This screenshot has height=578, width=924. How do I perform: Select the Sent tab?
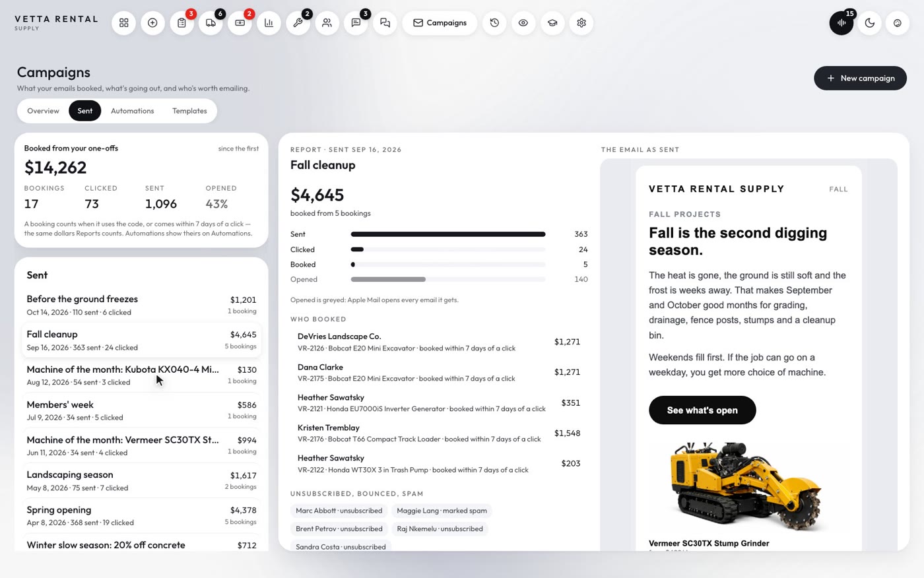tap(85, 111)
